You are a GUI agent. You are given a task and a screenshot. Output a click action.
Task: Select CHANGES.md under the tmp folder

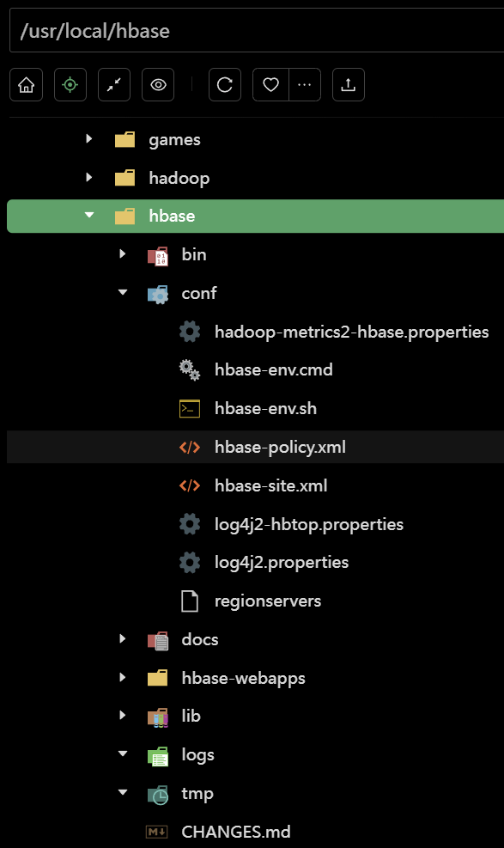click(x=235, y=831)
